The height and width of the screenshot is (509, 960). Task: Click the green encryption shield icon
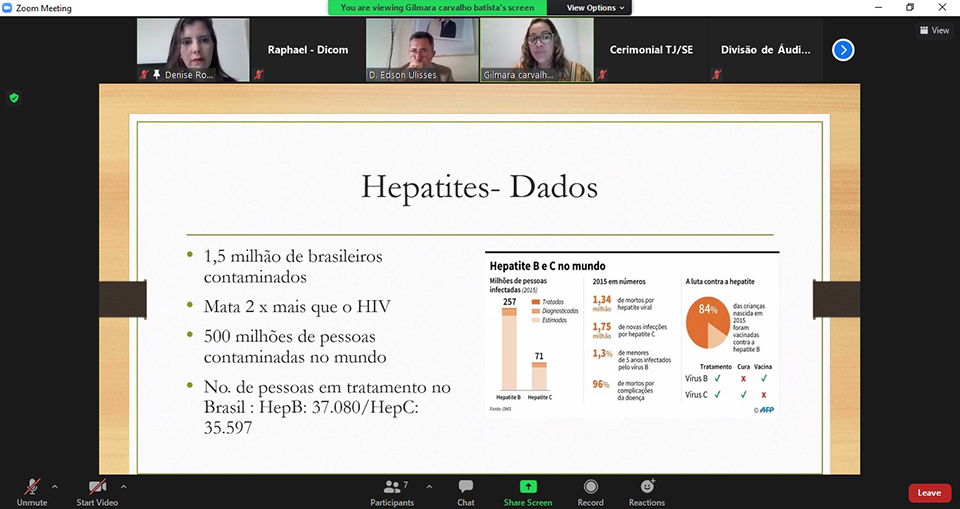point(14,98)
